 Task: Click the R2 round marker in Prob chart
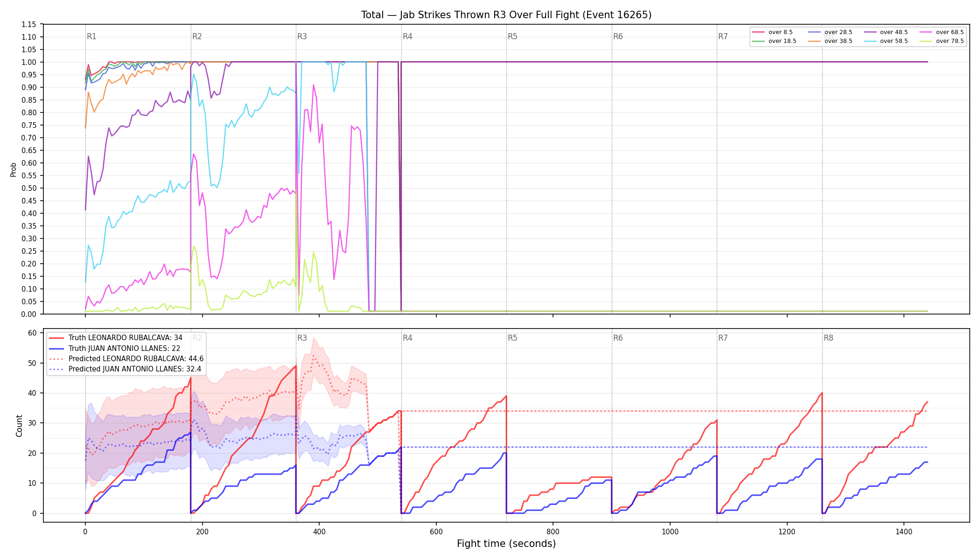pyautogui.click(x=197, y=36)
